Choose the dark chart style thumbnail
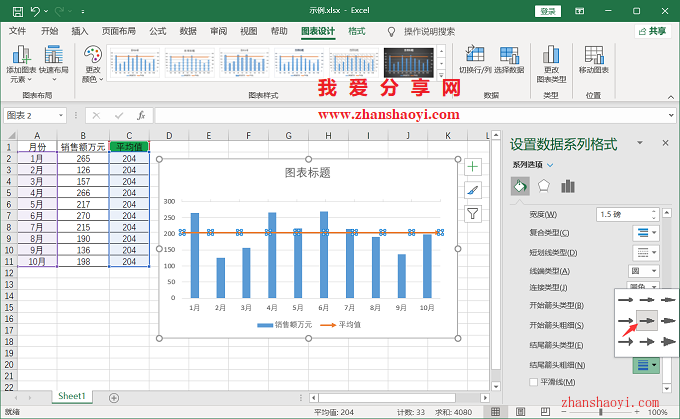680x419 pixels. coord(409,62)
